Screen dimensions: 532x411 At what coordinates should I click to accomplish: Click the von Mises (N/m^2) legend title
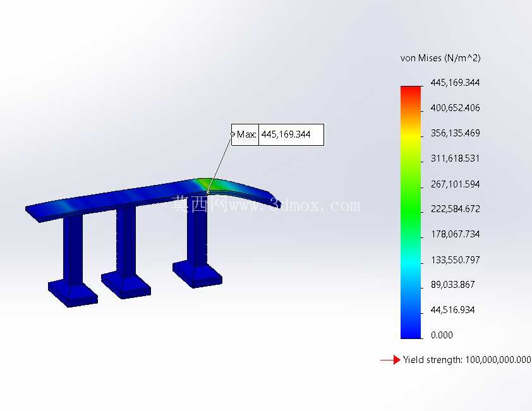(x=440, y=58)
